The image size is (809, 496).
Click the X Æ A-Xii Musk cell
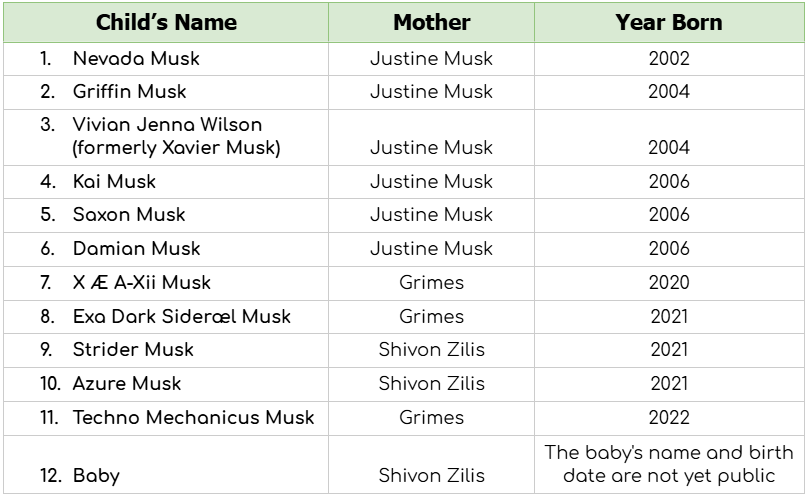pyautogui.click(x=141, y=283)
